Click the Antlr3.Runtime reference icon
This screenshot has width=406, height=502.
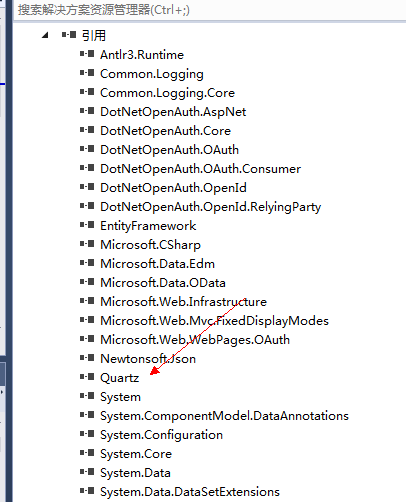pos(87,54)
